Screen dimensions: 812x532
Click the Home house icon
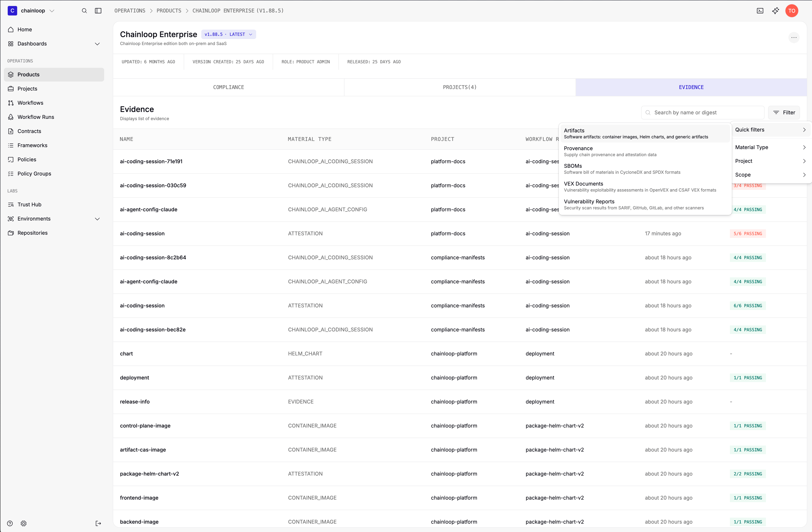[x=11, y=29]
